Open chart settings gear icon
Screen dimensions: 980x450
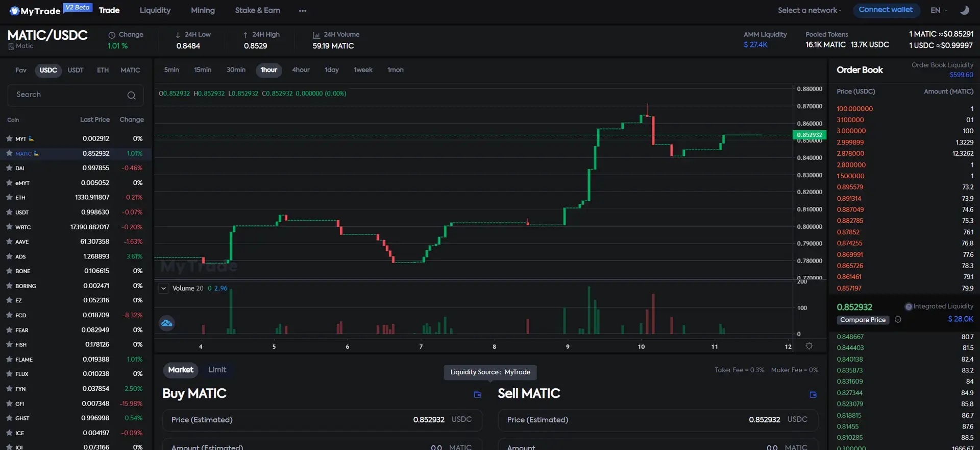[x=809, y=346]
